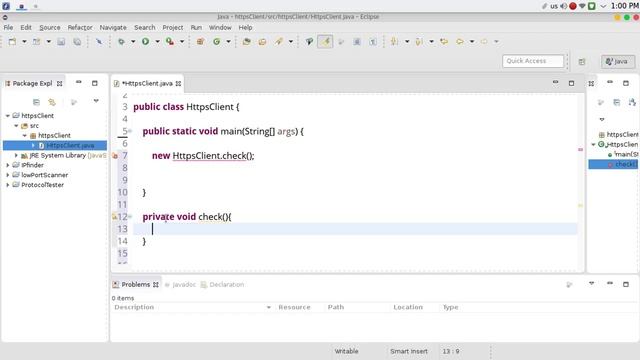
Task: Click the New Java Package icon
Action: [200, 42]
